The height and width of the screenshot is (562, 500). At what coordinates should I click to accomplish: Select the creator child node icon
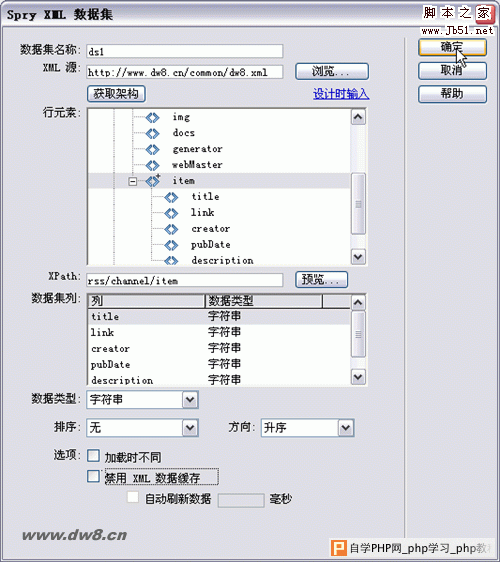pos(171,229)
